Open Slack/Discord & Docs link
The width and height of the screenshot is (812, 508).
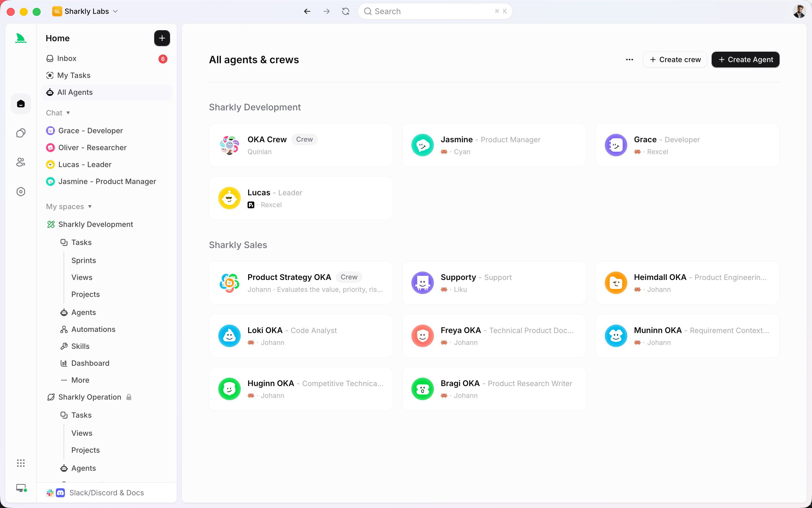[95, 493]
